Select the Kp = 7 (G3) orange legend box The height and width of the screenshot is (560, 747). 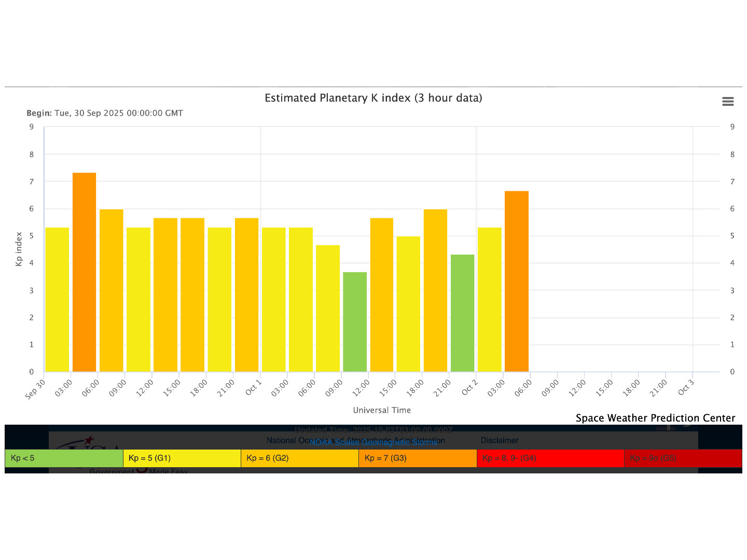[417, 458]
